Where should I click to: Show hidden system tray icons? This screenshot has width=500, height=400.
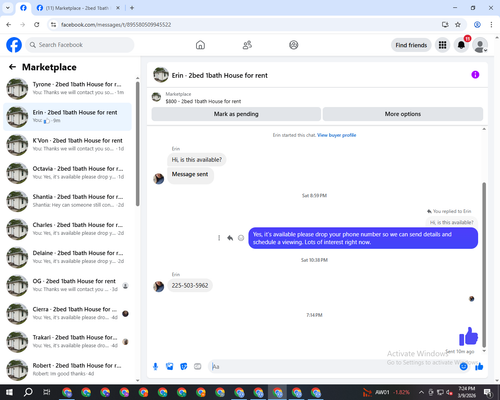coord(421,392)
